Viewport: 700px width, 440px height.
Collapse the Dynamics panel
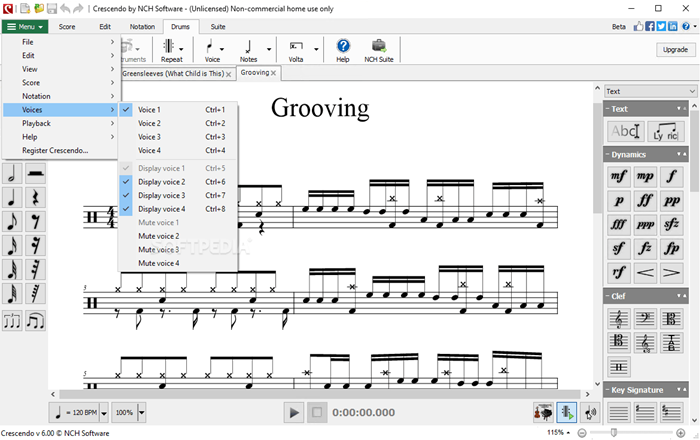[x=608, y=154]
